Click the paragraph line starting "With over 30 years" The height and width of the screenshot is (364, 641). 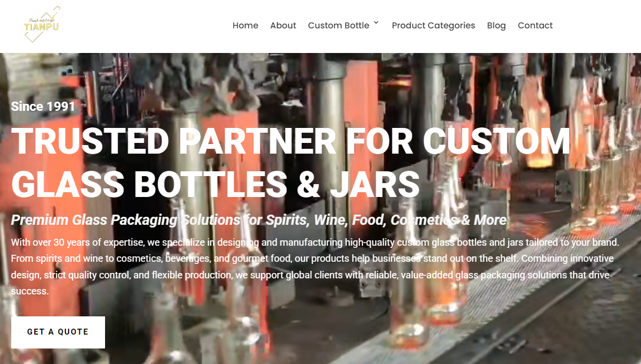[315, 242]
